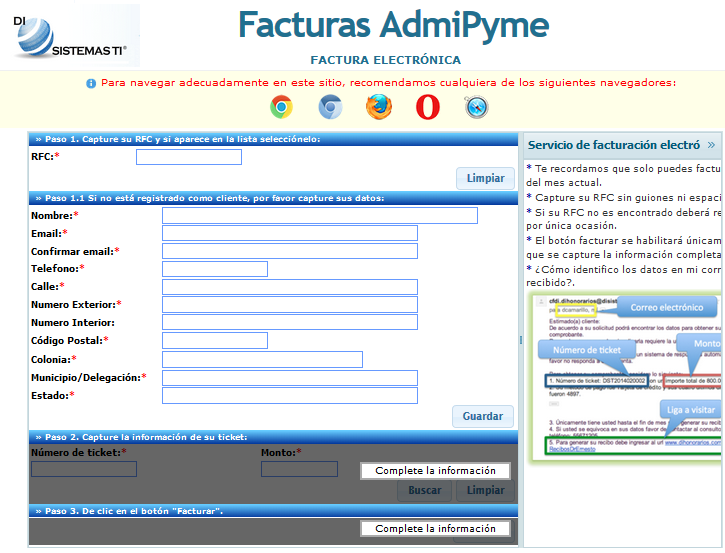Click the Servicio de facturación electró heading
This screenshot has height=553, width=725.
(x=614, y=145)
